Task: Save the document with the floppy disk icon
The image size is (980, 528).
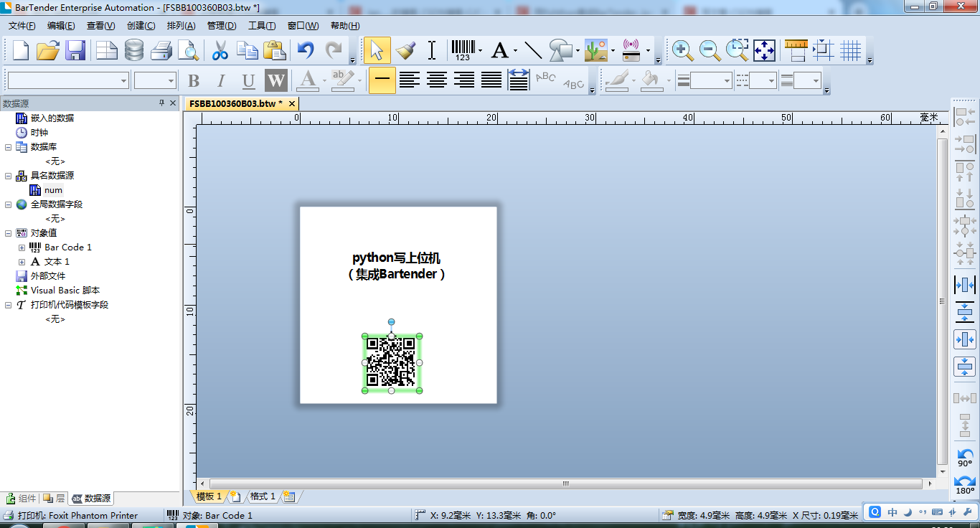Action: (x=75, y=50)
